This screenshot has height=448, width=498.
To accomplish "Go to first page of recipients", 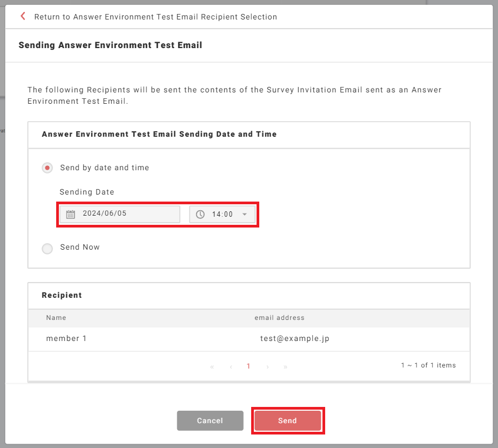I will [x=212, y=366].
